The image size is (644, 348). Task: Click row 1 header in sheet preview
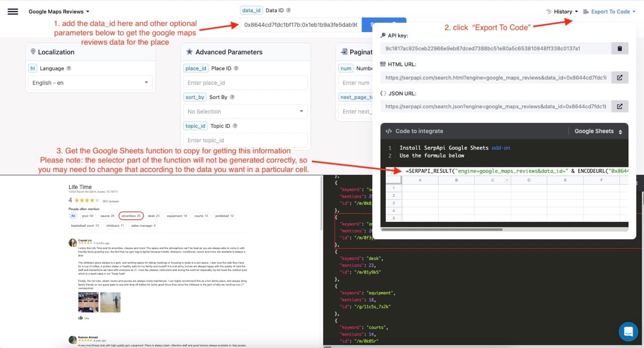pyautogui.click(x=394, y=188)
